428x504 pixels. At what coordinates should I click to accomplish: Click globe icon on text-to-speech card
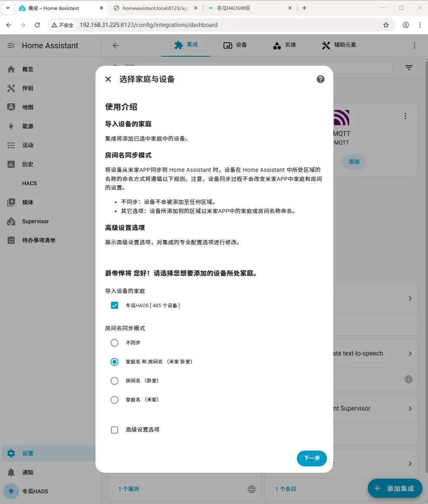click(x=409, y=379)
